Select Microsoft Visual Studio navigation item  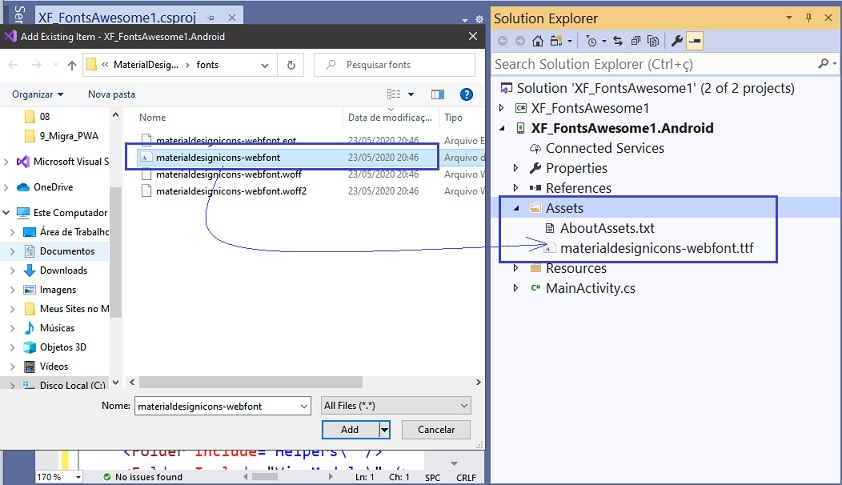[x=71, y=162]
